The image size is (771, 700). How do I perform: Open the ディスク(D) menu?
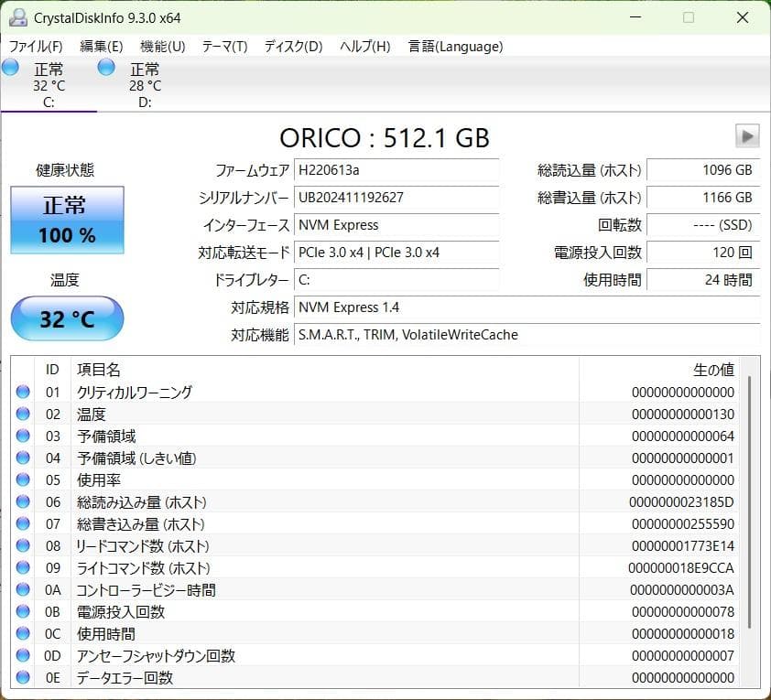[x=291, y=46]
